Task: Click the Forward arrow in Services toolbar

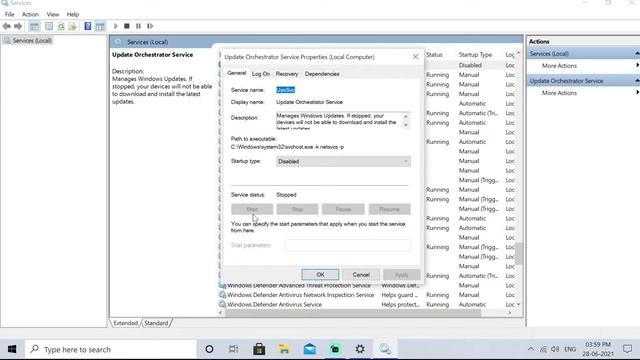Action: click(x=18, y=26)
